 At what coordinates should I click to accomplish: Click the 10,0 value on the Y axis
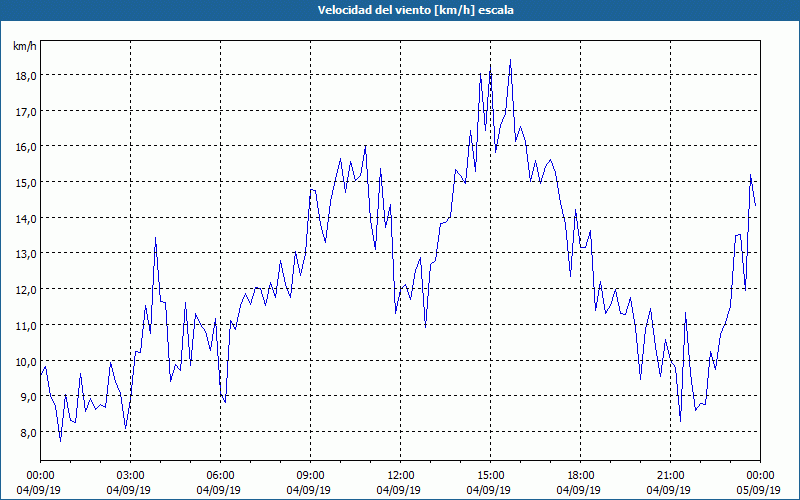tap(26, 361)
